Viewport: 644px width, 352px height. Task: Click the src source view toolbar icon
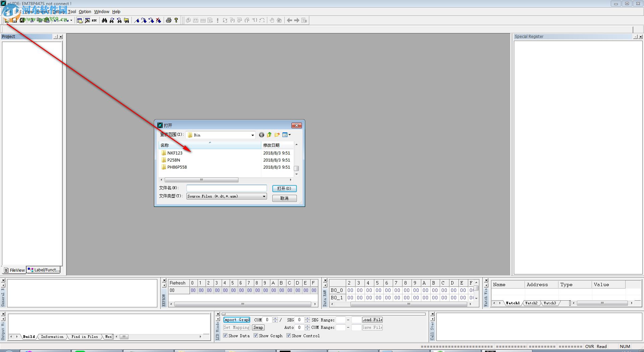pos(94,20)
